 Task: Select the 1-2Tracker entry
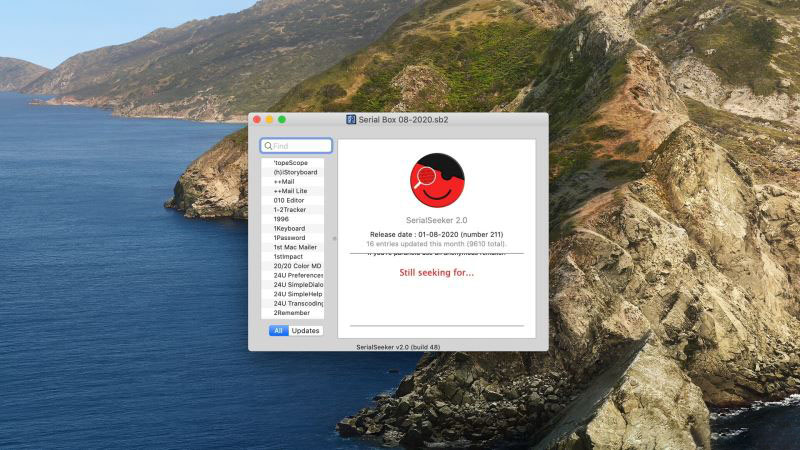292,210
